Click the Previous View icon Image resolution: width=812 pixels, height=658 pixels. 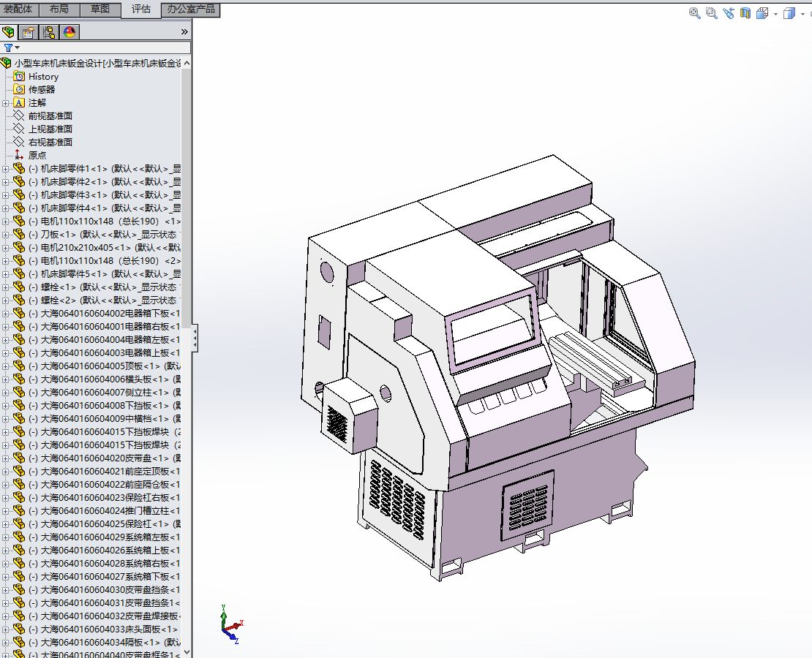point(729,13)
